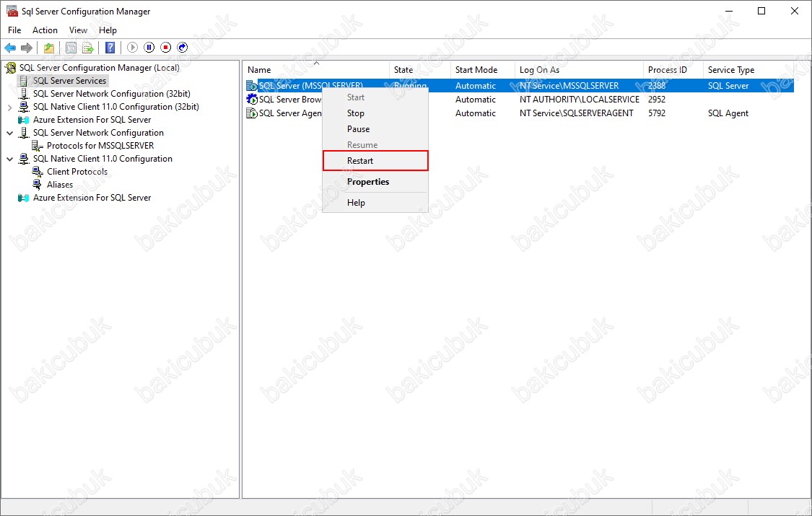
Task: Sort by the State column header
Action: click(x=420, y=70)
